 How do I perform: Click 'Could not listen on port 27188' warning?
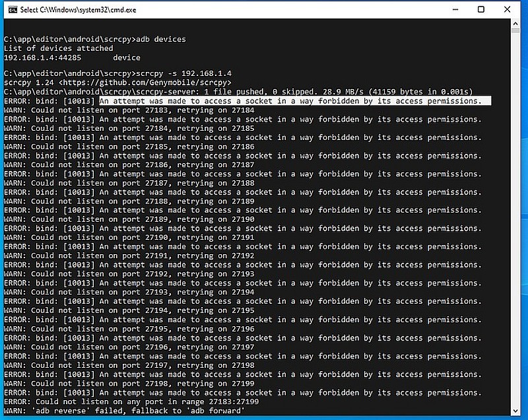coord(129,201)
